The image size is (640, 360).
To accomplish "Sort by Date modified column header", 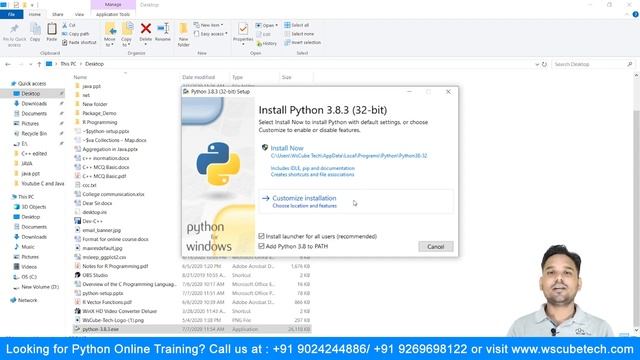I will click(198, 77).
